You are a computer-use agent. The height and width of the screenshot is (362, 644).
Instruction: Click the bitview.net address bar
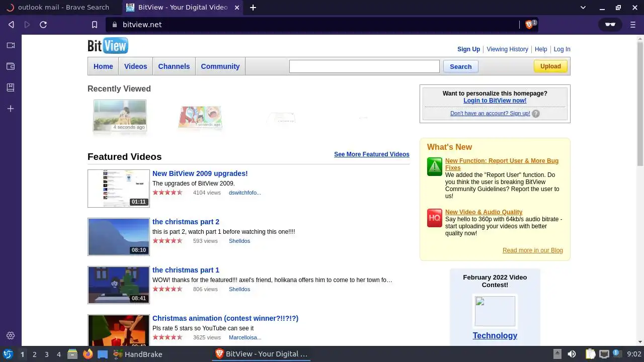tap(312, 24)
